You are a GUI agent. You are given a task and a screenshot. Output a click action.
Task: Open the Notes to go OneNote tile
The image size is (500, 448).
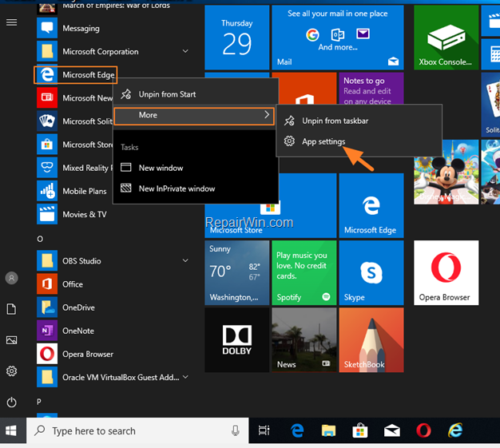coord(371,89)
